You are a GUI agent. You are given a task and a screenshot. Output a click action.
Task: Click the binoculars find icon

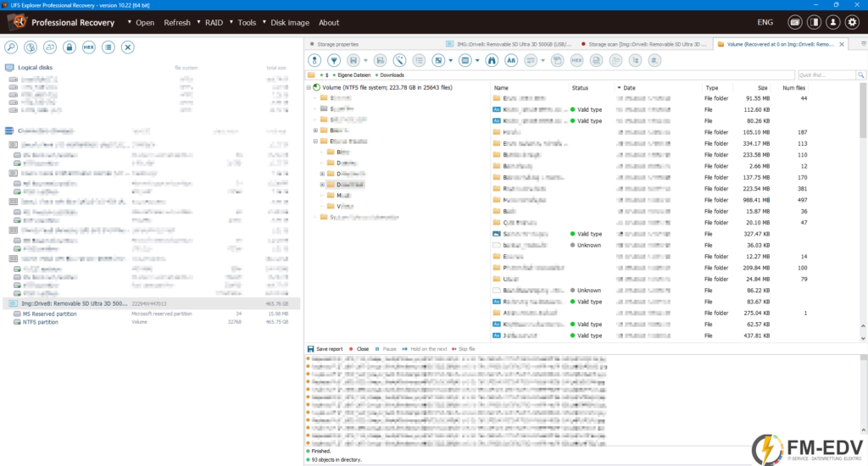coord(492,60)
